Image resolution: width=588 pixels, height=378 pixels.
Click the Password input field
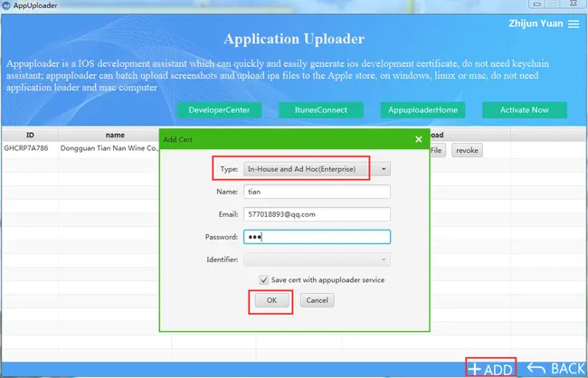(317, 237)
